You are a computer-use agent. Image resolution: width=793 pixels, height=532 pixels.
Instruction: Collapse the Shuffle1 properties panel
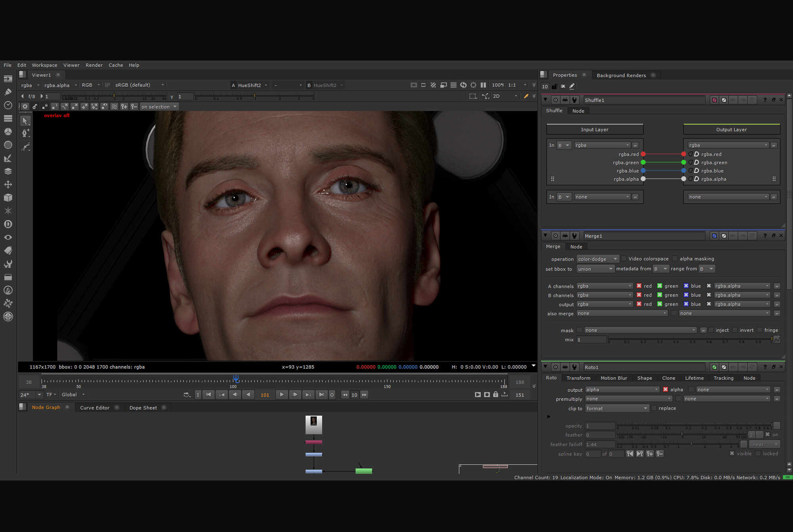click(x=546, y=100)
